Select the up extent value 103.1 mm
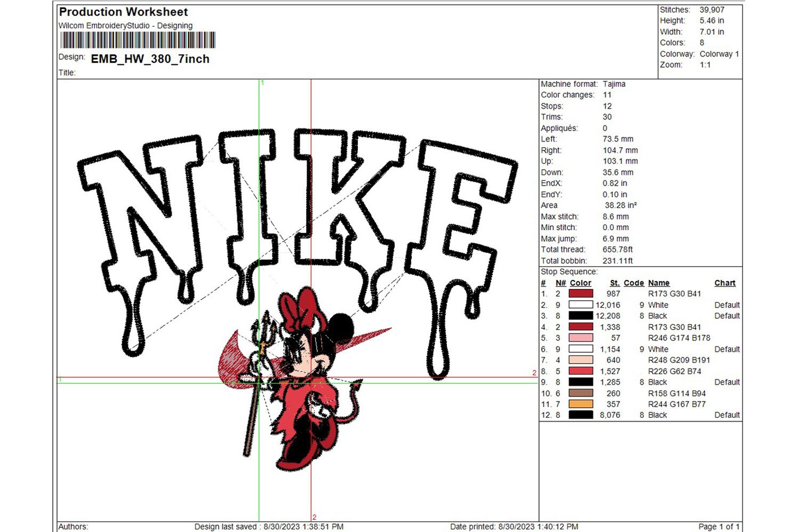 (x=620, y=161)
